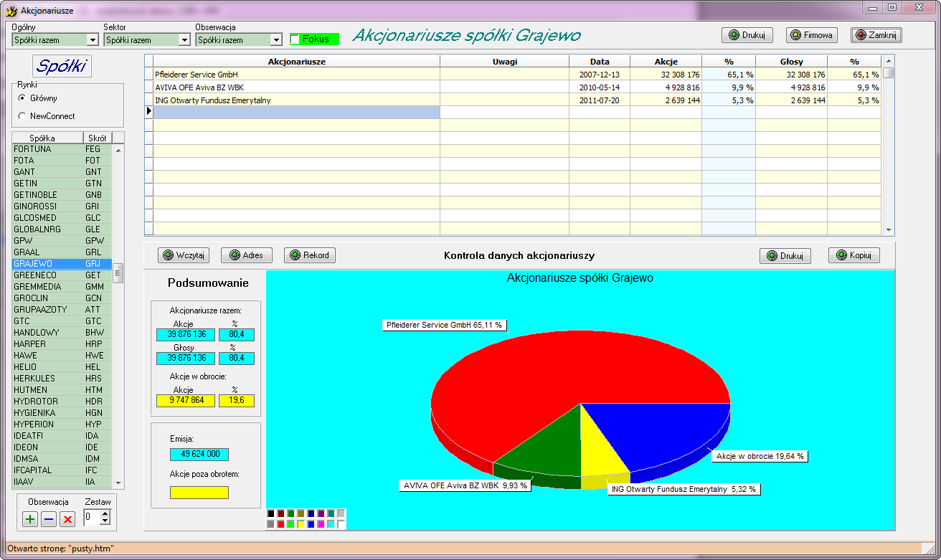Select Główny market radio button

[x=23, y=98]
